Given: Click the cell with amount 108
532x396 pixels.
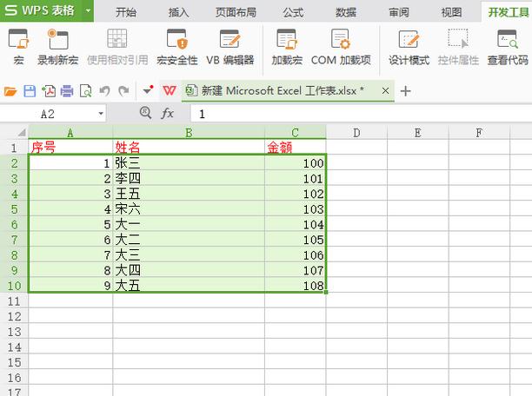Looking at the screenshot, I should [x=296, y=286].
